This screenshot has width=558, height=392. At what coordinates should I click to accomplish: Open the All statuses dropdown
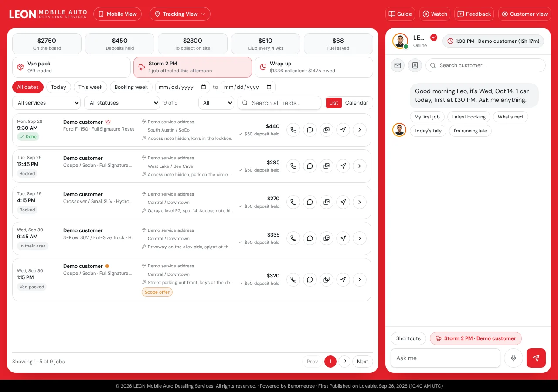(122, 103)
